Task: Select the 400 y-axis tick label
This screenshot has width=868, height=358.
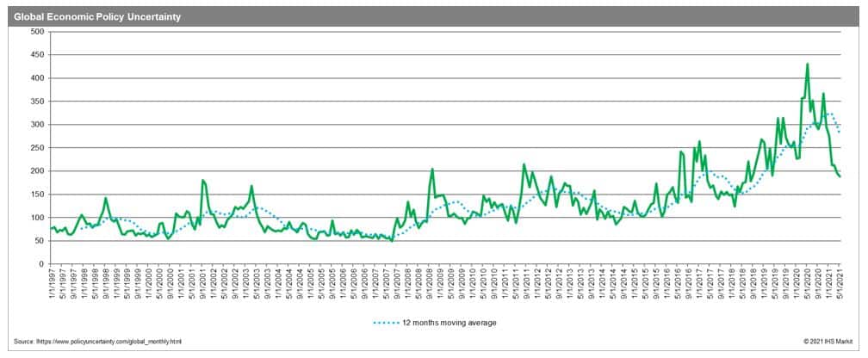Action: [37, 78]
